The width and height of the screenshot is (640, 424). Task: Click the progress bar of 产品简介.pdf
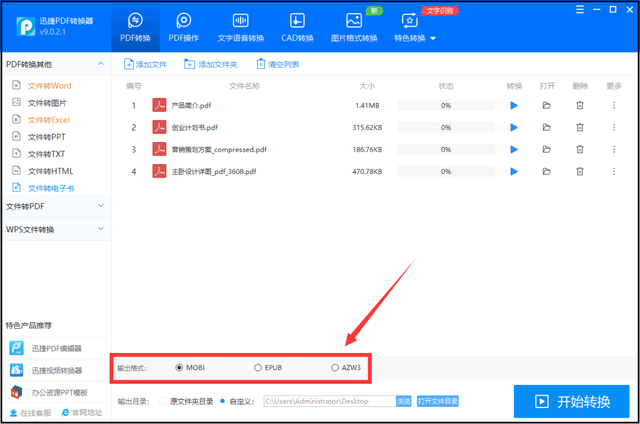click(446, 105)
